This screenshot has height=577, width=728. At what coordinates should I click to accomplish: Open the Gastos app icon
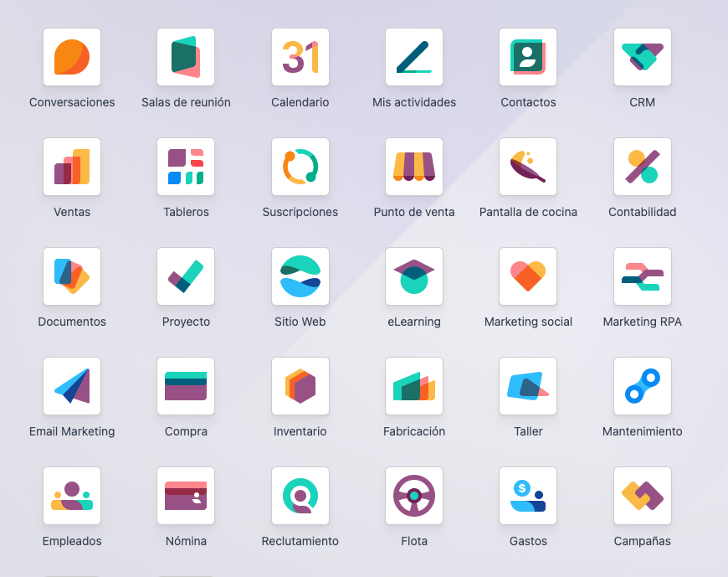pos(528,496)
